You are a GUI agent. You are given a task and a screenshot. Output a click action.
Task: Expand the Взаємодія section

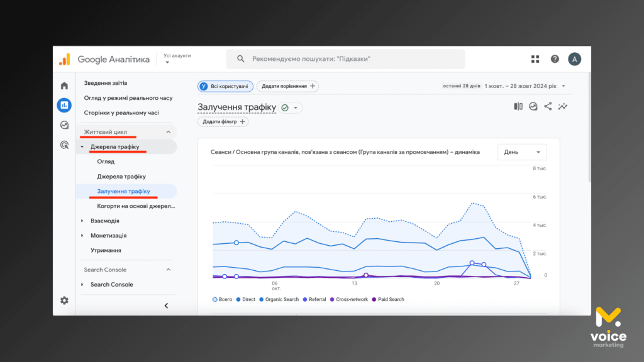104,221
